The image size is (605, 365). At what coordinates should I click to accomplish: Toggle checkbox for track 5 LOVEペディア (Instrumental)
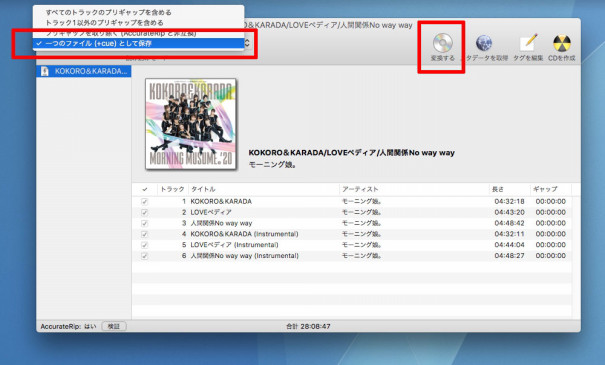pyautogui.click(x=144, y=245)
